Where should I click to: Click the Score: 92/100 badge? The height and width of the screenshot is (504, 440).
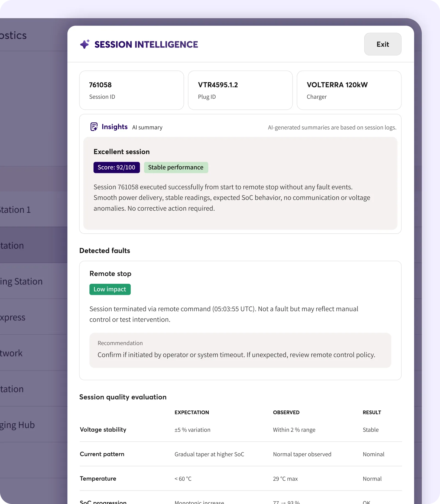click(x=117, y=167)
